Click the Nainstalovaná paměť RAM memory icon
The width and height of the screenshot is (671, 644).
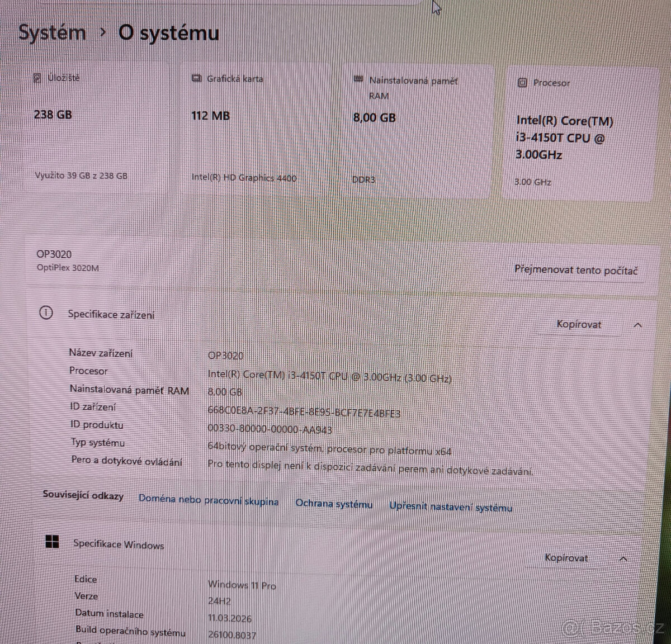(358, 79)
